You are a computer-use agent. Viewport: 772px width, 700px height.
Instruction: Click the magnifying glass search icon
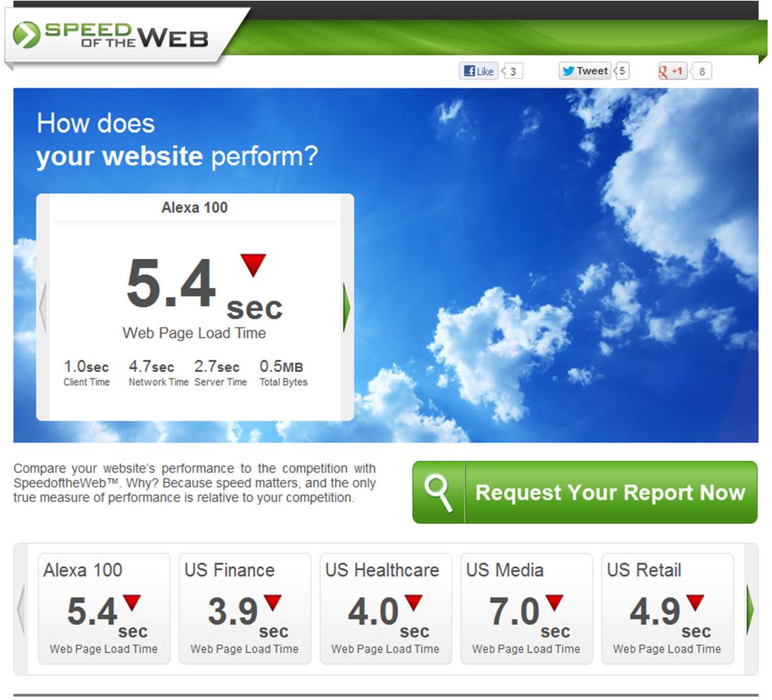[438, 492]
